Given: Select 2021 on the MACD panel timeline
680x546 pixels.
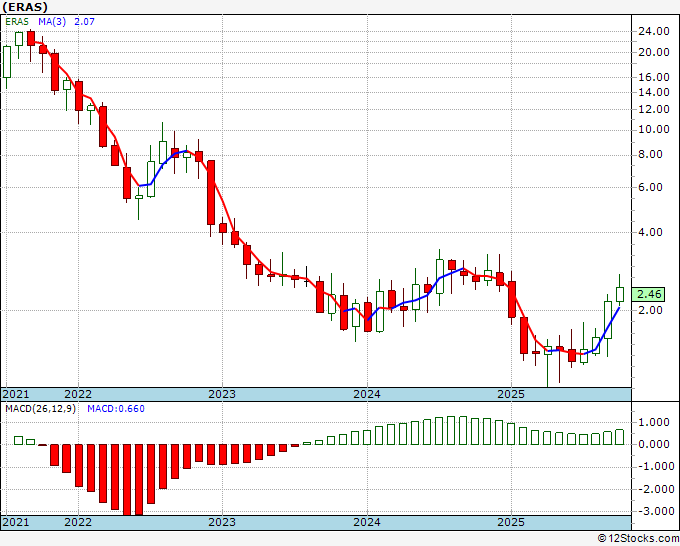Looking at the screenshot, I should pyautogui.click(x=16, y=522).
